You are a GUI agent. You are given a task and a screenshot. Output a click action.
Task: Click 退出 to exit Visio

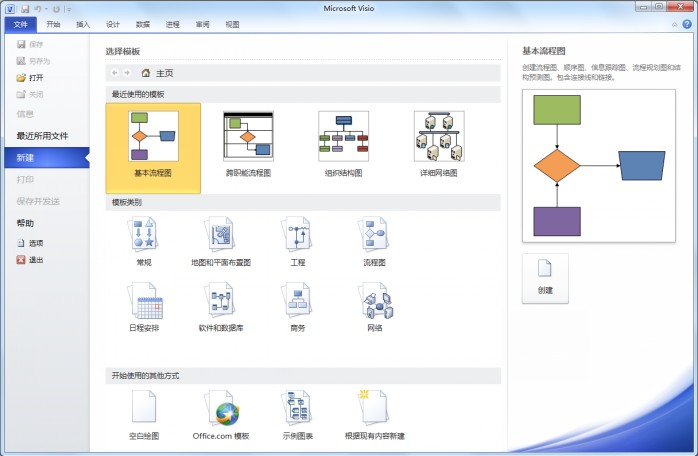tap(30, 260)
